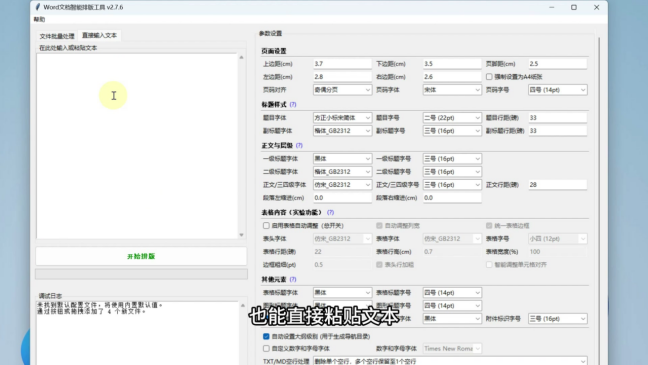
Task: Open the 帮助 menu
Action: click(39, 19)
